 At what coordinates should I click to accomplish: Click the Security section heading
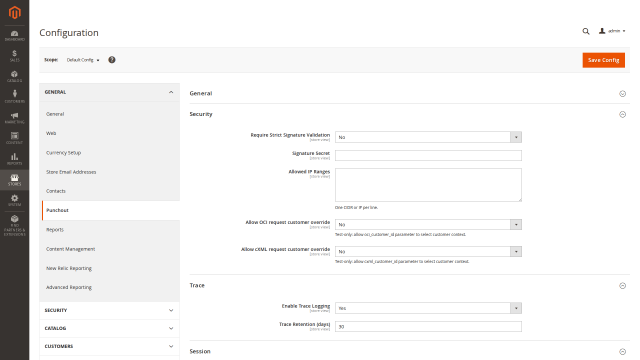pos(201,114)
